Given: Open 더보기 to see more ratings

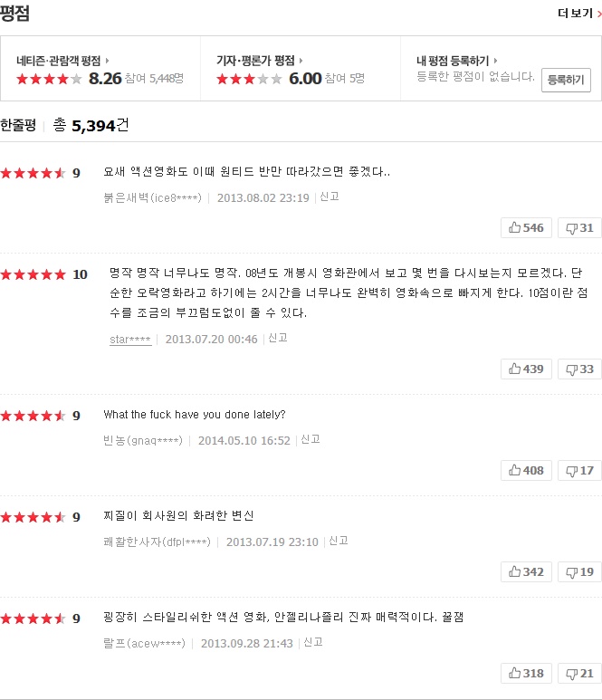Looking at the screenshot, I should tap(578, 14).
